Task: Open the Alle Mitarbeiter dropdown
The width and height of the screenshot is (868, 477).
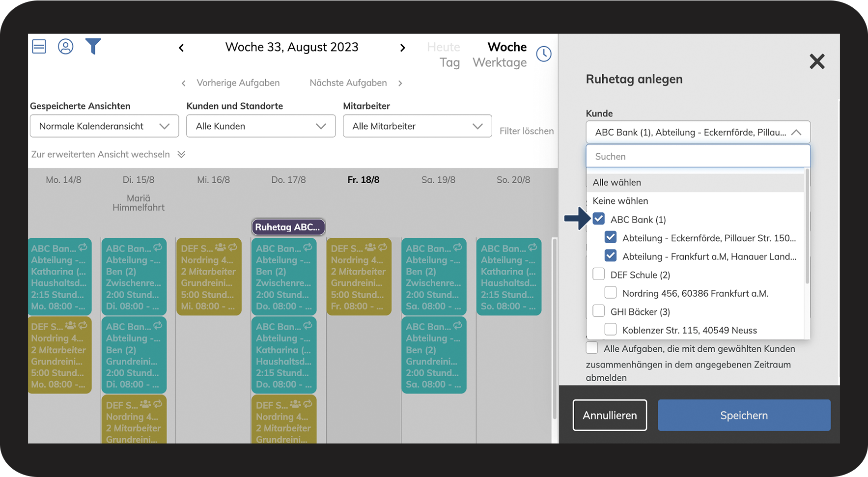Action: [418, 126]
